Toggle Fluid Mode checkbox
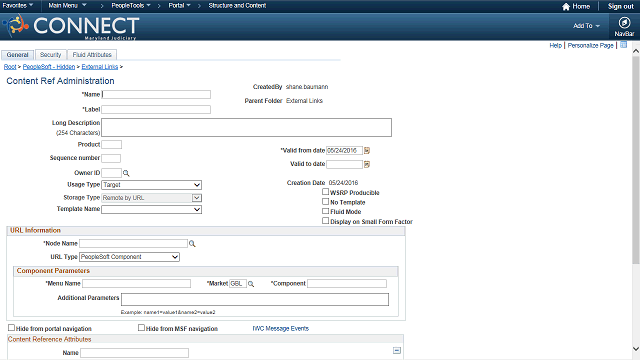This screenshot has height=360, width=640. point(325,211)
